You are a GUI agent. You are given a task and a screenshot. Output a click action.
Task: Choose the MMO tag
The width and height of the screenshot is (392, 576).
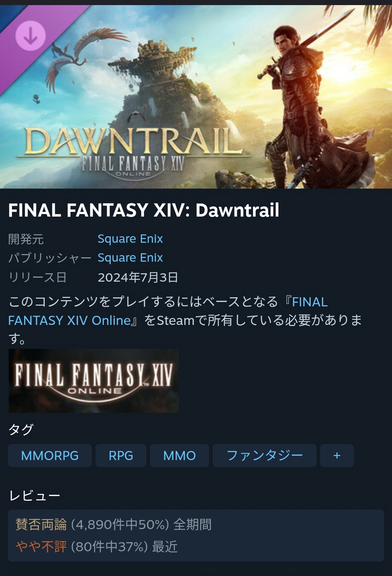(x=179, y=455)
